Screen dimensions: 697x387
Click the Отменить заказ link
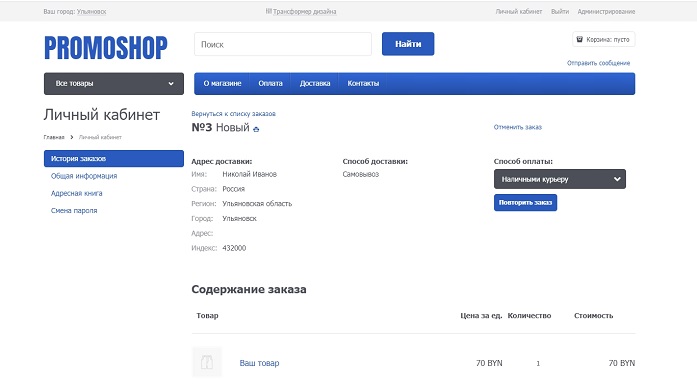pyautogui.click(x=517, y=127)
